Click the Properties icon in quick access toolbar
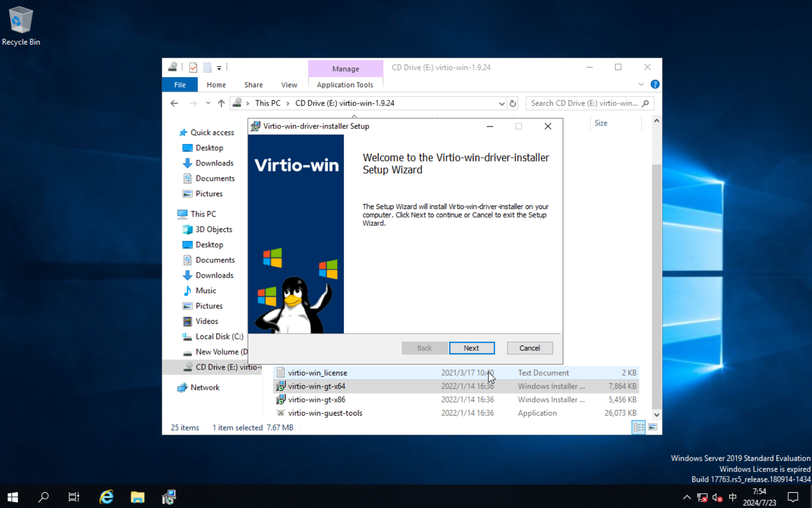Screen dimensions: 812x508 (x=193, y=67)
